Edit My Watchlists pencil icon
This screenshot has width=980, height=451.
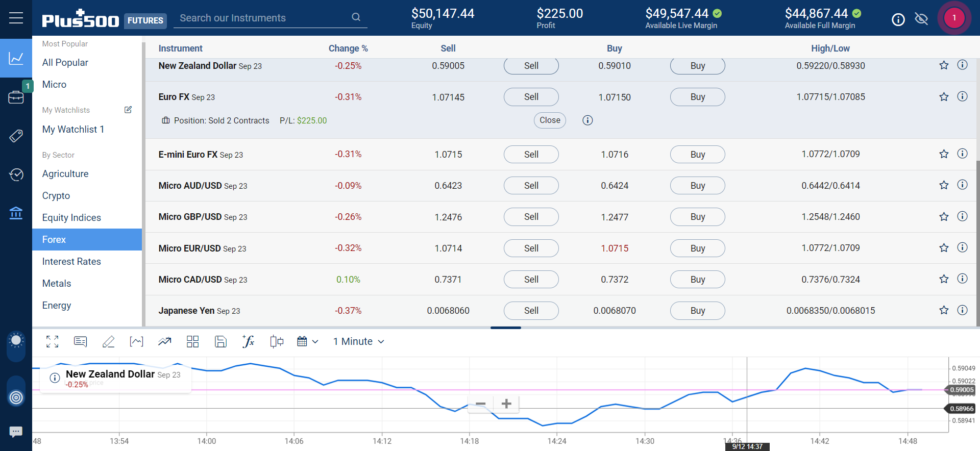coord(128,110)
